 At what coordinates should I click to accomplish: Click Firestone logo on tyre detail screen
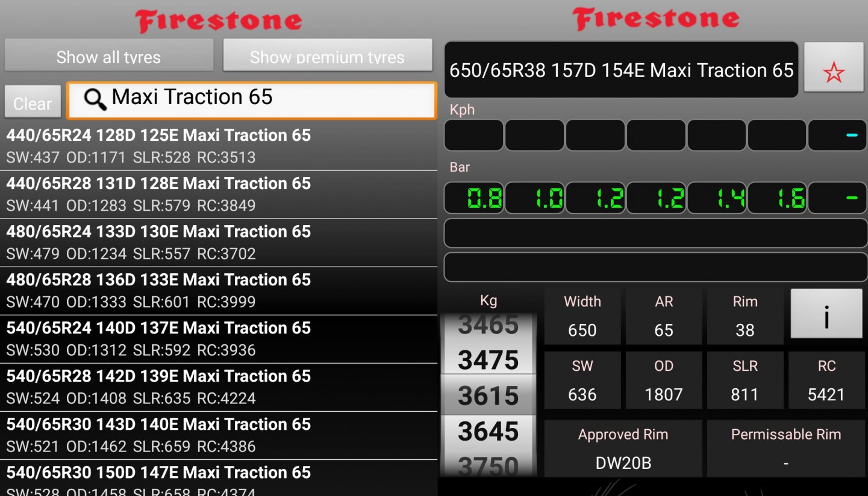click(x=656, y=18)
